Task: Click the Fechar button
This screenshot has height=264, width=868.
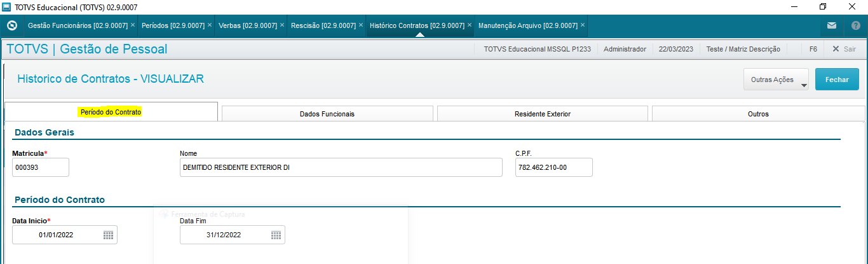Action: click(x=837, y=80)
